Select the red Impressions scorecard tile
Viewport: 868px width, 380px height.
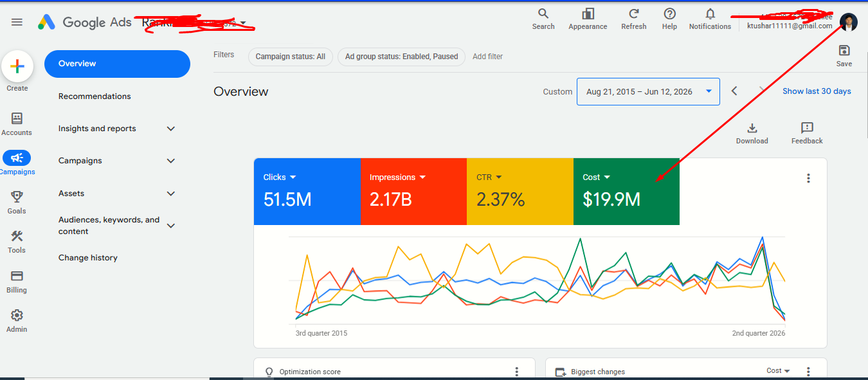pos(413,192)
